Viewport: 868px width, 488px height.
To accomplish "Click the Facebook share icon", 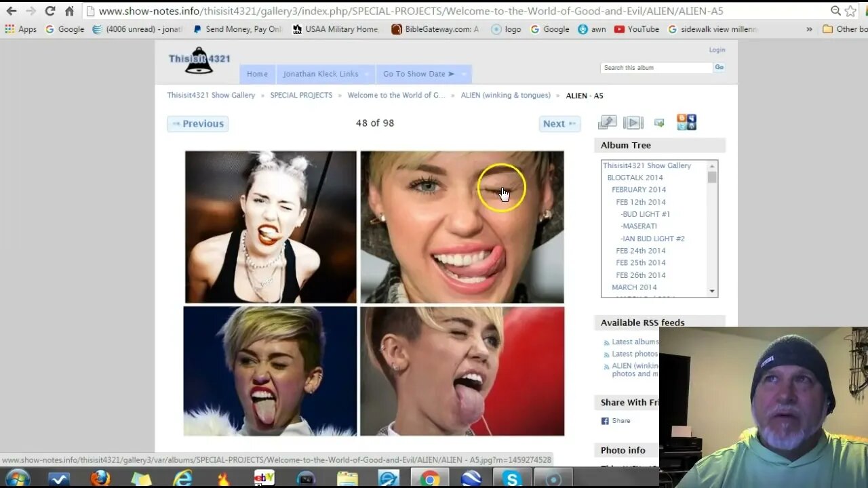I will 605,421.
